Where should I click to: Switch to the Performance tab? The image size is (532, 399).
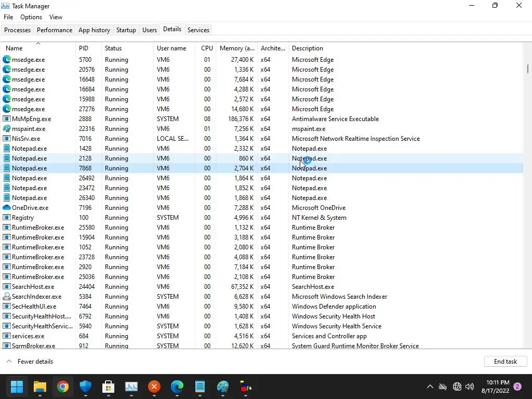click(x=55, y=30)
